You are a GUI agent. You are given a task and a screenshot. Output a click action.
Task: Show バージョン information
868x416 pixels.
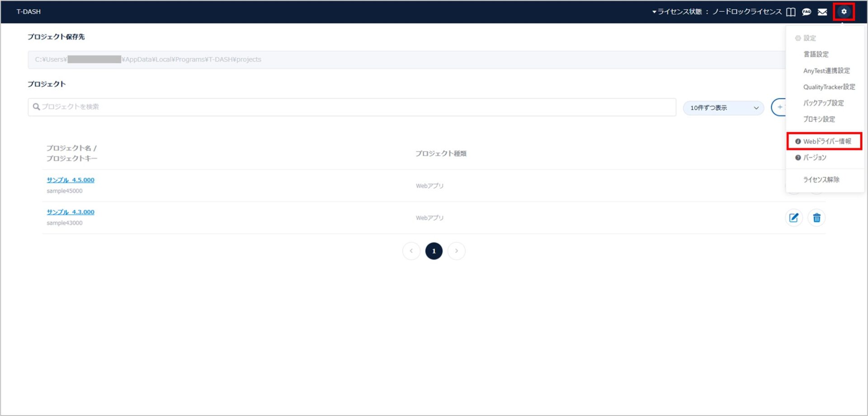(x=814, y=158)
